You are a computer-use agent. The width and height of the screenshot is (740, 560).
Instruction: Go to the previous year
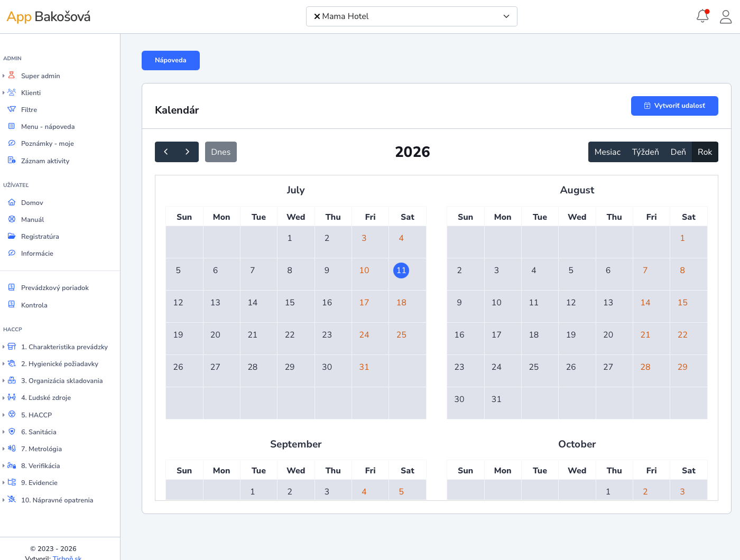tap(166, 152)
